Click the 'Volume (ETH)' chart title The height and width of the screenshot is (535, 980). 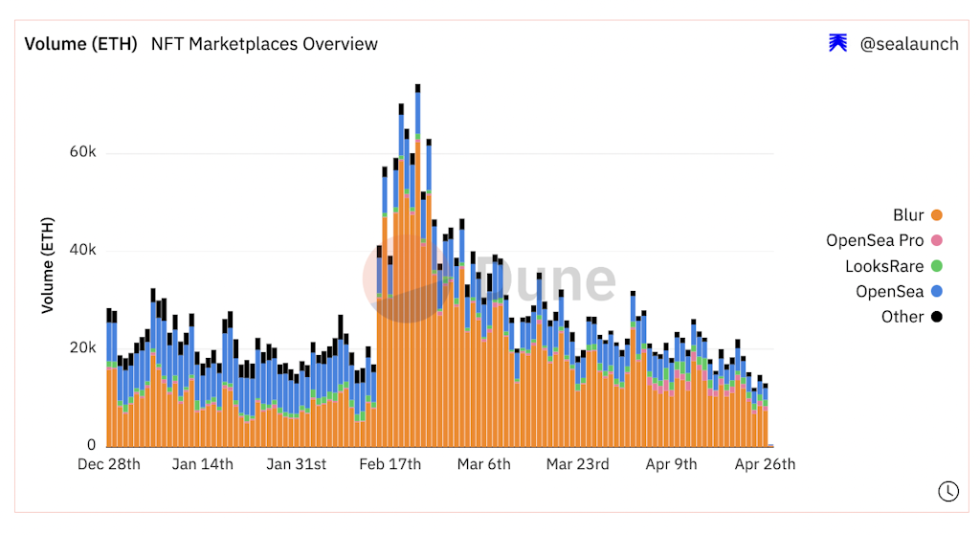[x=80, y=44]
